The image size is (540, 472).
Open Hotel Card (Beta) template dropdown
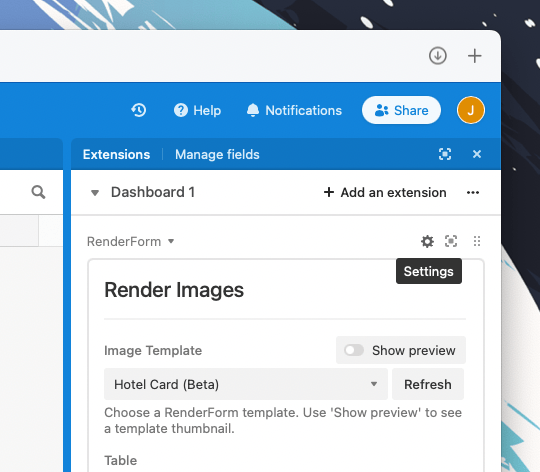tap(246, 384)
